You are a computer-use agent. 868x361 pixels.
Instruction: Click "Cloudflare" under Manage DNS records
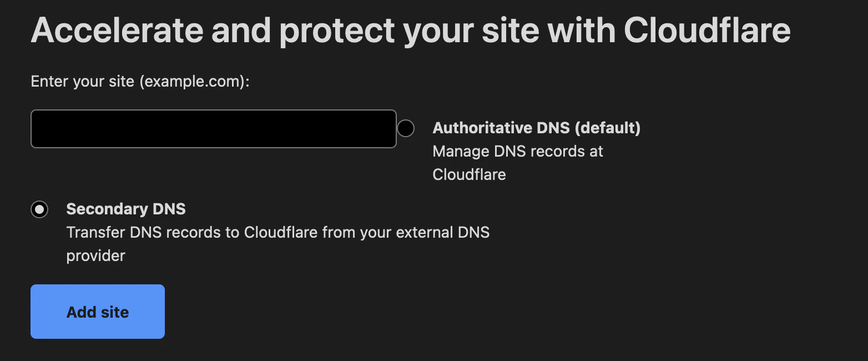pyautogui.click(x=470, y=175)
